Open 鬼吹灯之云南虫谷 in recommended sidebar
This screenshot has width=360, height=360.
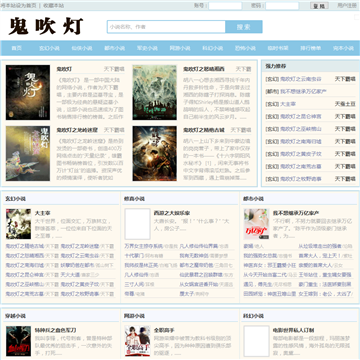[x=301, y=79]
